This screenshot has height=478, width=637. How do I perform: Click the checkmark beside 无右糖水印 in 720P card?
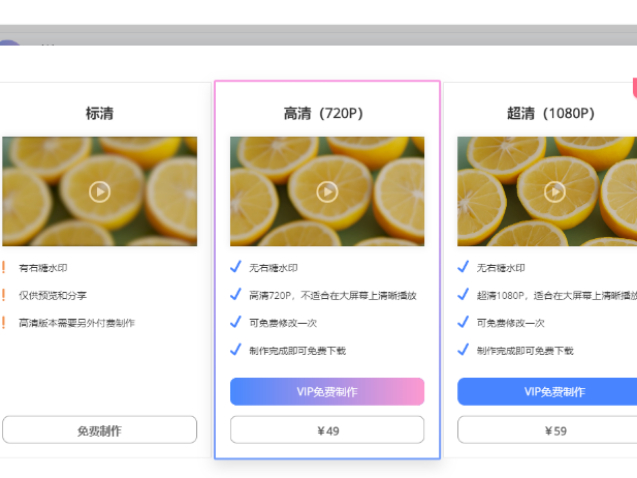point(236,267)
